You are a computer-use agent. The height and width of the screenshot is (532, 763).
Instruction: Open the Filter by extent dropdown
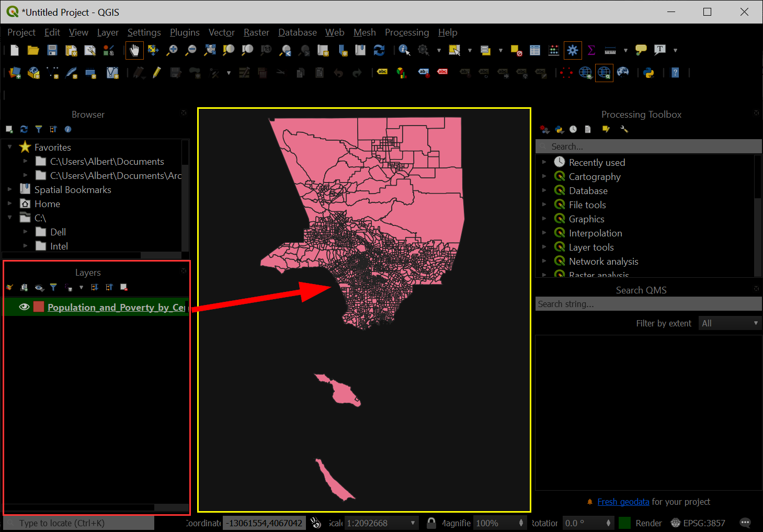[730, 323]
